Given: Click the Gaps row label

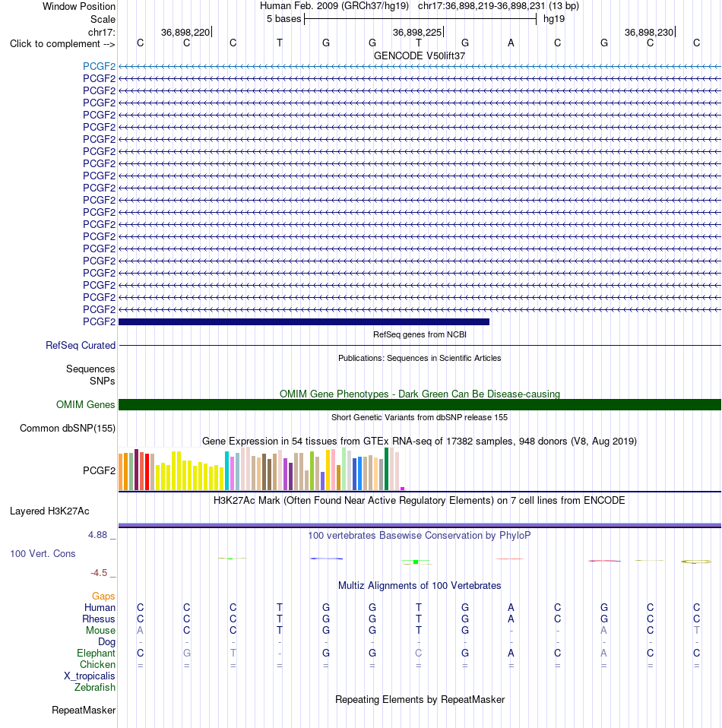Looking at the screenshot, I should coord(103,596).
